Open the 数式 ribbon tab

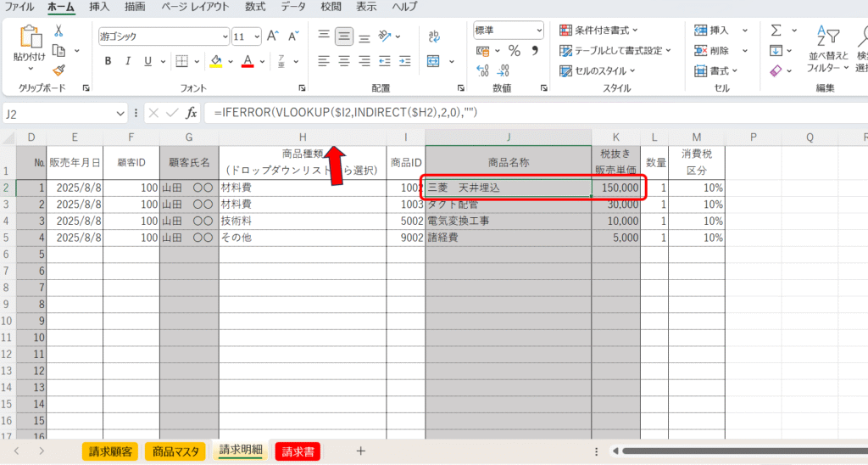254,7
